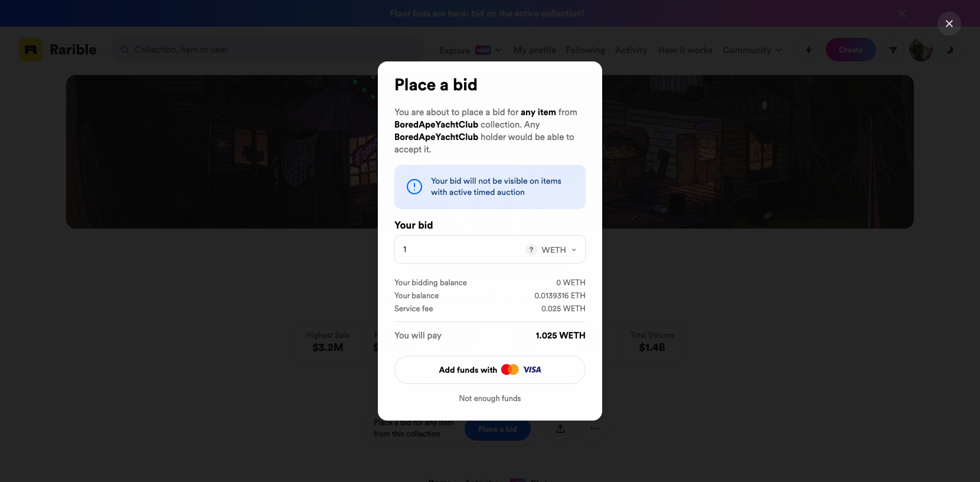Open the three-dots more options menu
The width and height of the screenshot is (980, 482).
click(594, 429)
